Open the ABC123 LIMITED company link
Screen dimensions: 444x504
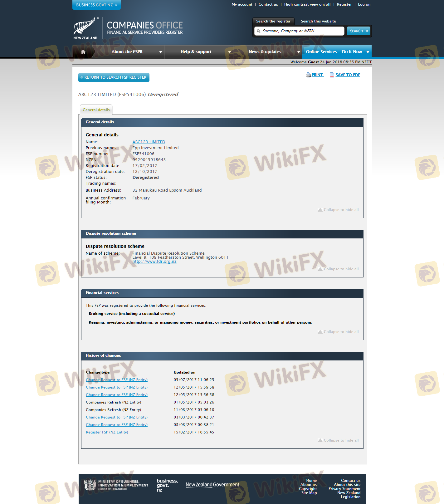click(149, 142)
